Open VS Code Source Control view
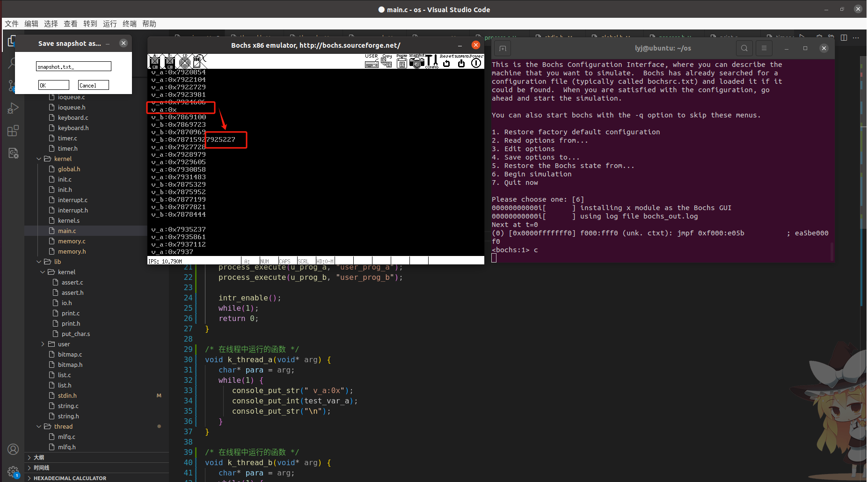 pos(13,86)
